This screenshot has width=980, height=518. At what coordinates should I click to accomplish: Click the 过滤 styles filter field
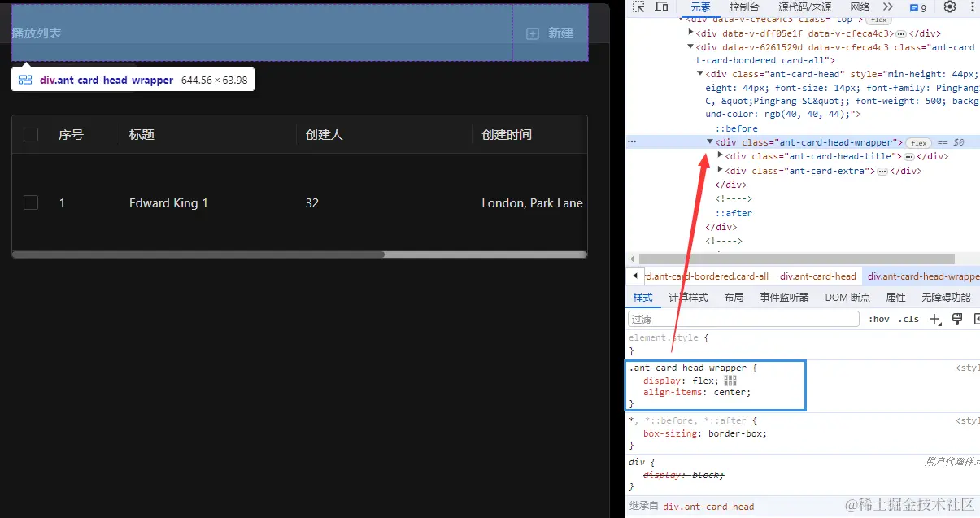tap(743, 319)
